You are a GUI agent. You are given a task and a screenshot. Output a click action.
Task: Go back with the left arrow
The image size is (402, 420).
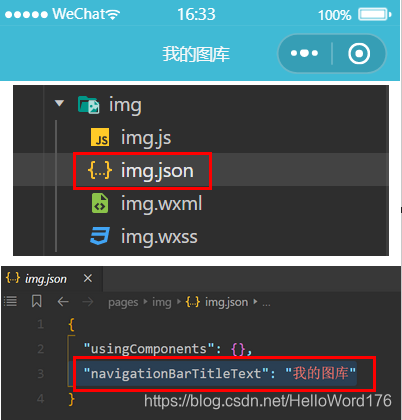click(63, 302)
